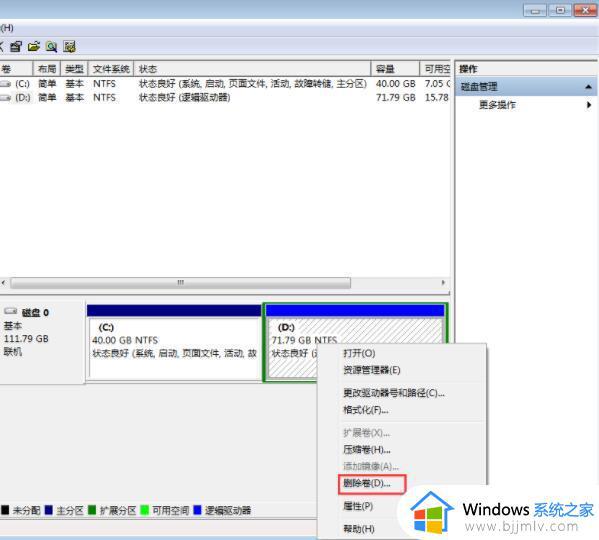
Task: Click the 磁盘 0 disk icon
Action: pyautogui.click(x=10, y=312)
